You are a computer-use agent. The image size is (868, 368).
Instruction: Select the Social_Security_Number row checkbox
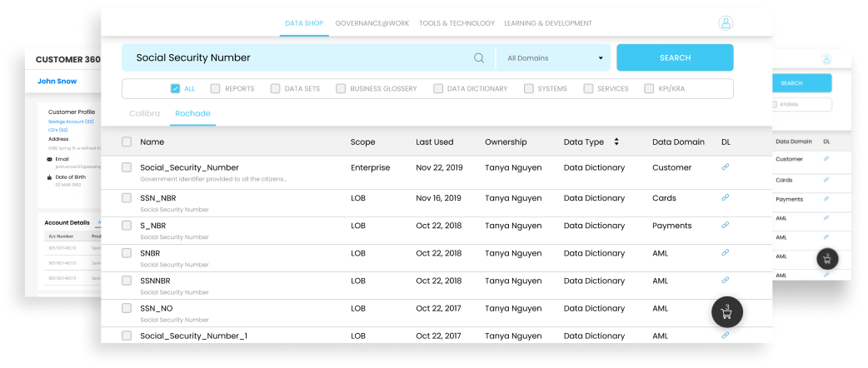pyautogui.click(x=127, y=167)
